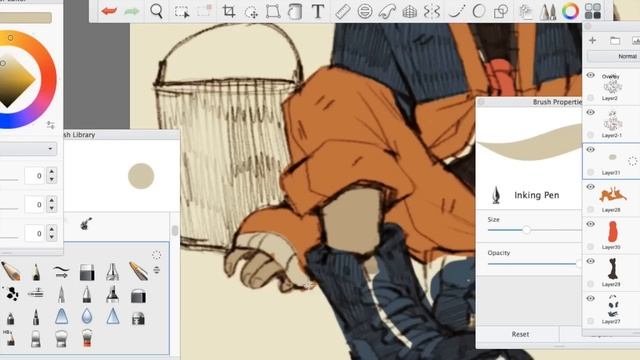Enable the French Curve tool

pos(387,11)
